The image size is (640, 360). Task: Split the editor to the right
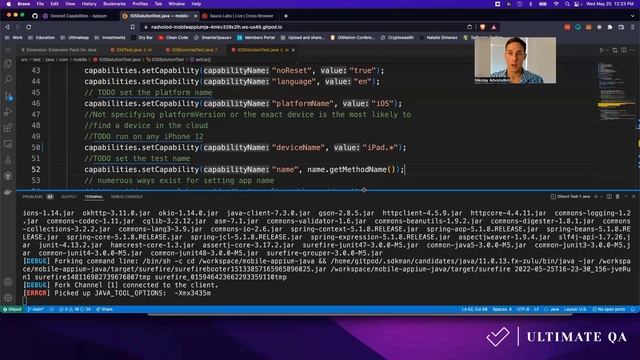click(x=624, y=50)
